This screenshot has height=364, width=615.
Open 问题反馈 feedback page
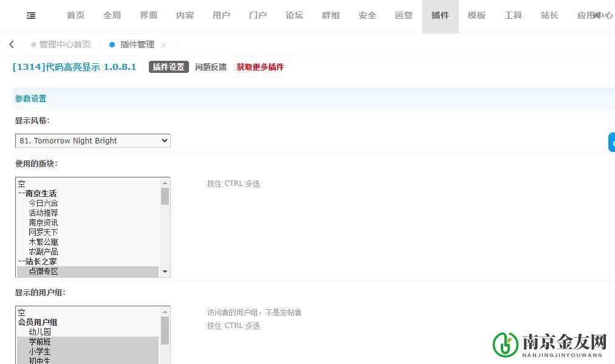(210, 67)
